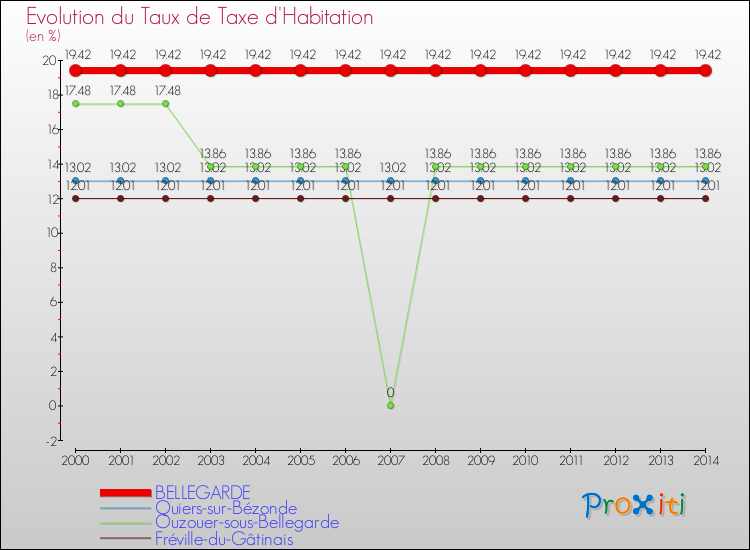Click the blue Quiers-sur-Bézonde legend line swatch
This screenshot has width=750, height=550.
click(x=126, y=508)
